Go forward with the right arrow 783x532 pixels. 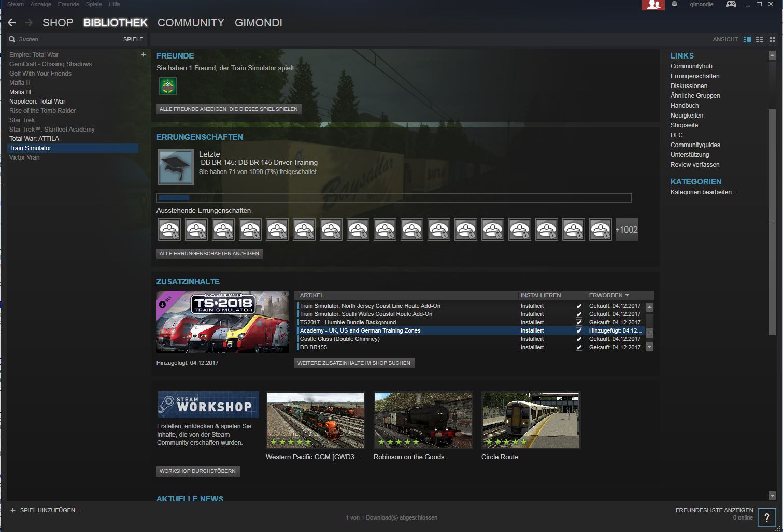pos(29,23)
